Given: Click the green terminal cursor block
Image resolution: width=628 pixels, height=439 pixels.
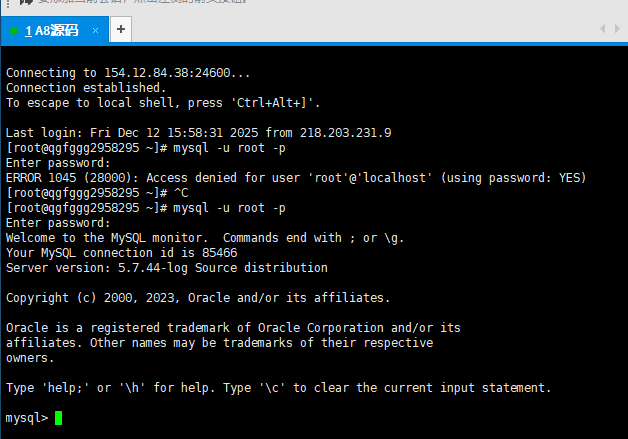Looking at the screenshot, I should tap(59, 418).
